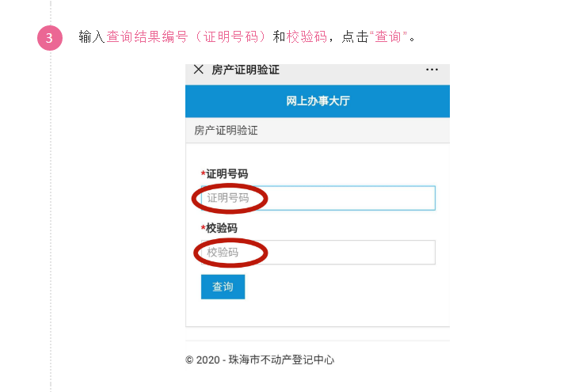Click the © 2020 珠海市不动产登记中心 footer text
575x392 pixels.
(260, 360)
